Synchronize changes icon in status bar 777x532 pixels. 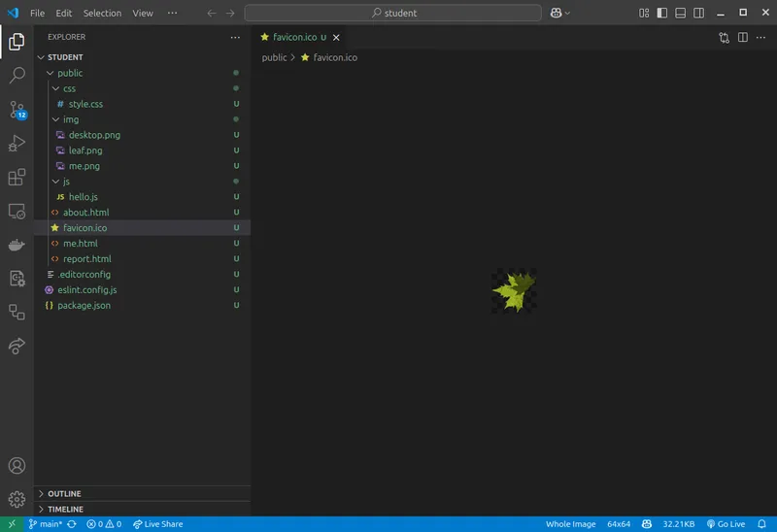(x=72, y=524)
